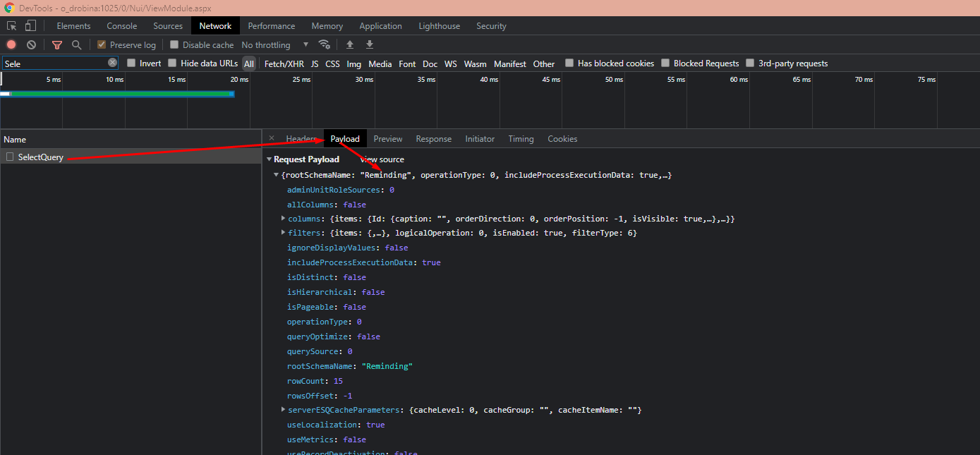Viewport: 980px width, 455px height.
Task: Toggle the filter funnel icon
Action: pyautogui.click(x=57, y=44)
